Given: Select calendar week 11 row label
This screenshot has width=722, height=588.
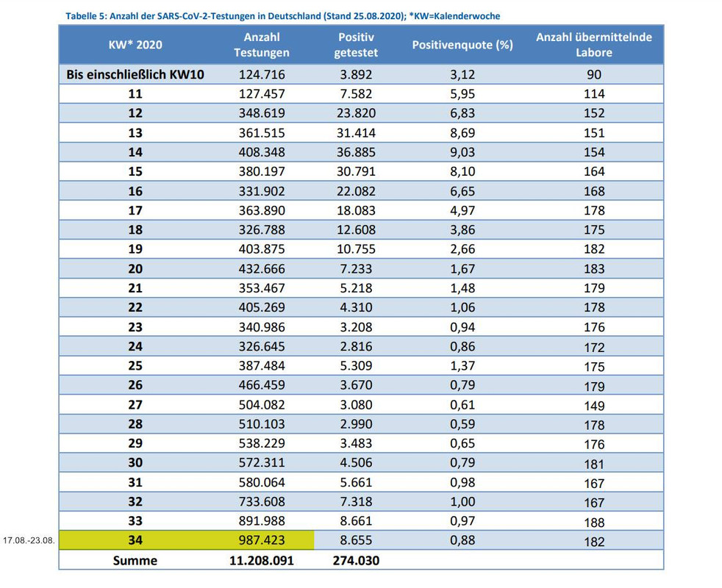Looking at the screenshot, I should (x=135, y=94).
